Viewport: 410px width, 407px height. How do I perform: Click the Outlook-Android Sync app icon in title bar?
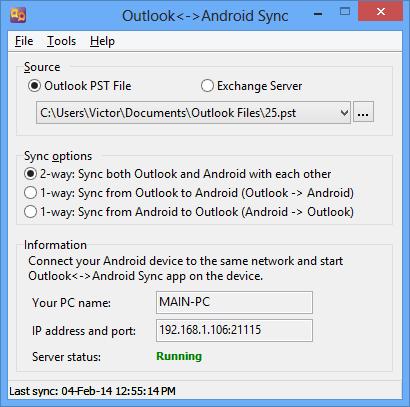(18, 15)
